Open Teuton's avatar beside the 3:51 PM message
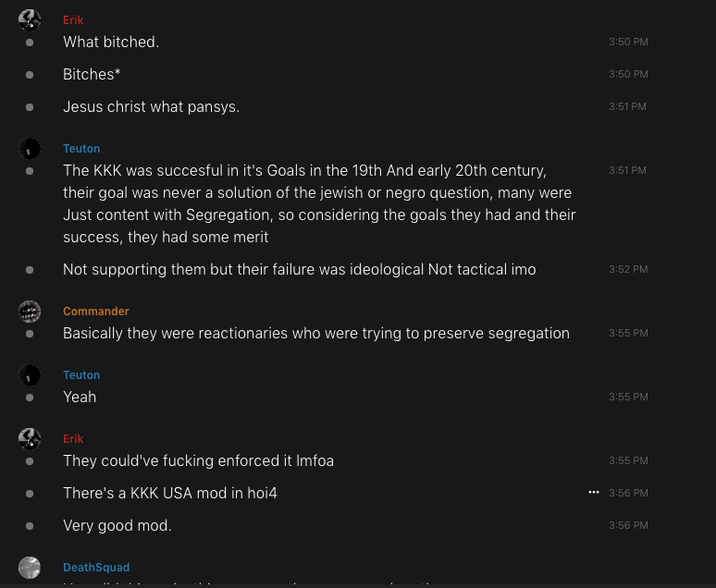 point(30,148)
